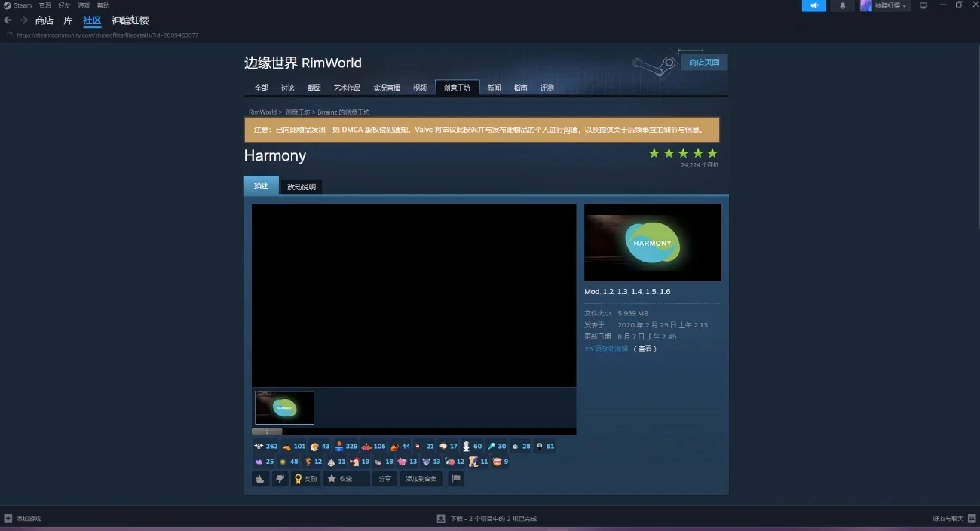Switch to the 视频 hub tab
This screenshot has height=531, width=980.
coord(420,87)
